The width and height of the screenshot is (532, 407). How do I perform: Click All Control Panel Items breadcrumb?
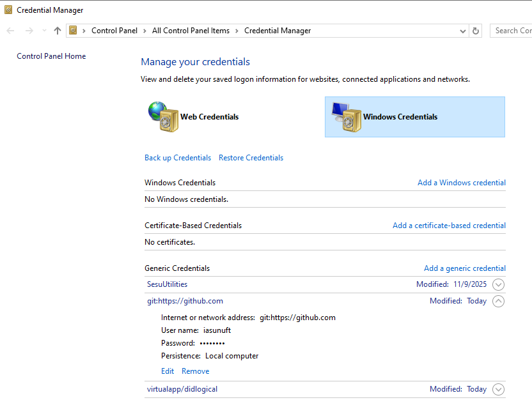coord(191,31)
